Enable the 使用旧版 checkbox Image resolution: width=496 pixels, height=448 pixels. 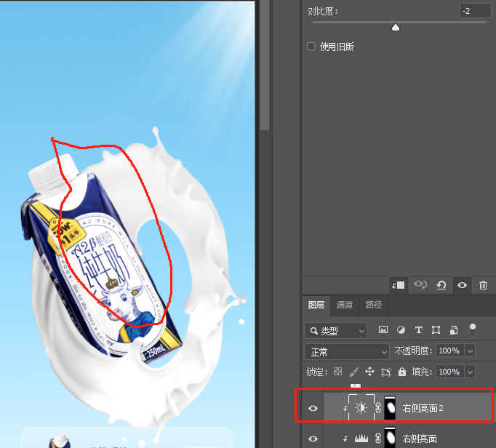click(x=311, y=47)
